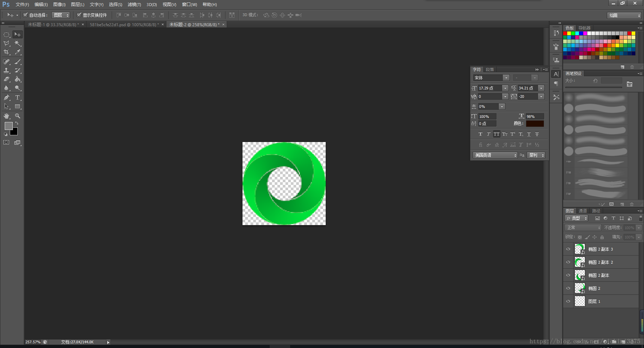Open the tracking dropdown showing -20

(x=541, y=96)
